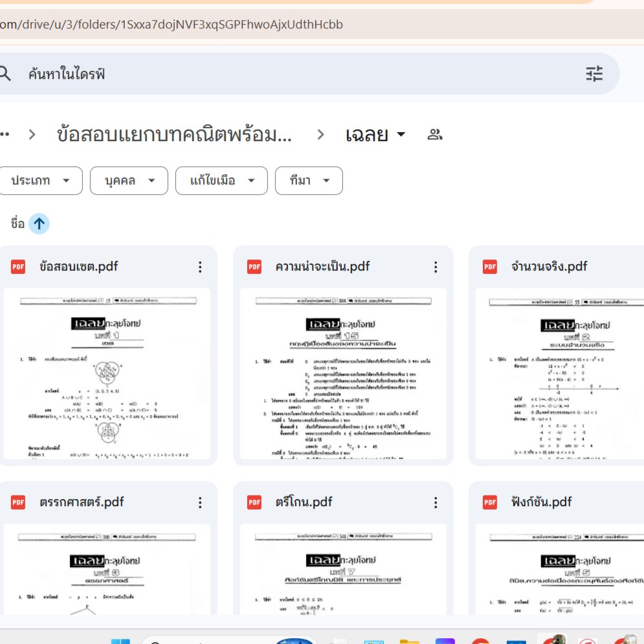Show hidden breadcrumb folders via ellipsis

coord(5,135)
